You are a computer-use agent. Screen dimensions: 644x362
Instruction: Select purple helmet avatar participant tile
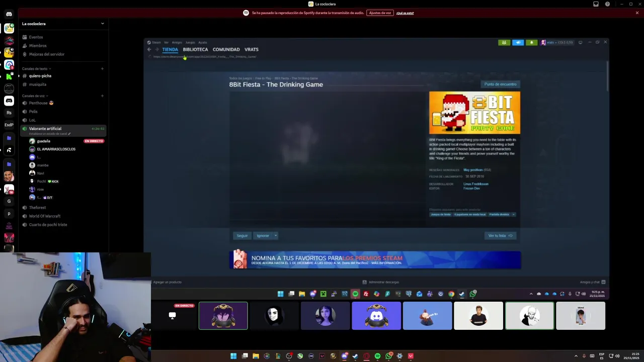click(223, 316)
